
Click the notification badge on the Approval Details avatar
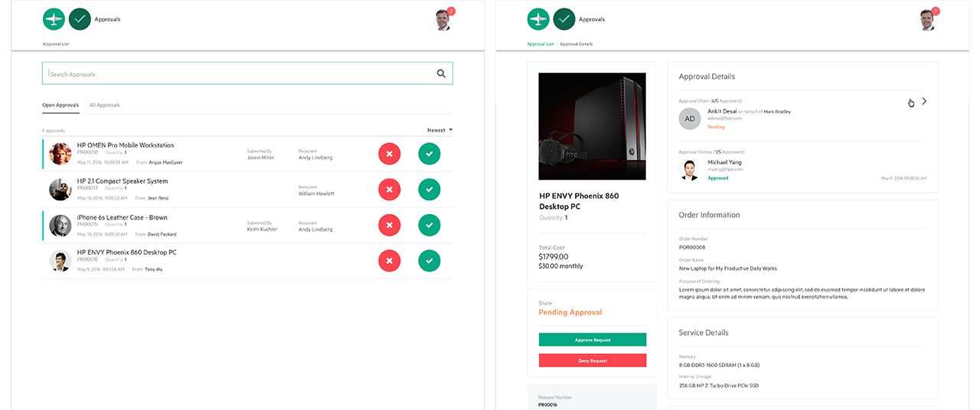point(936,11)
